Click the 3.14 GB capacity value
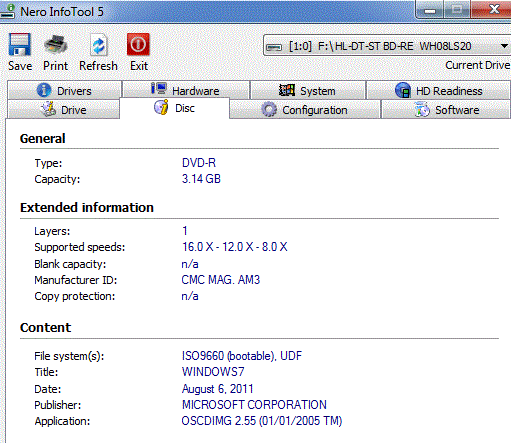Screen dimensions: 511x443 (201, 179)
